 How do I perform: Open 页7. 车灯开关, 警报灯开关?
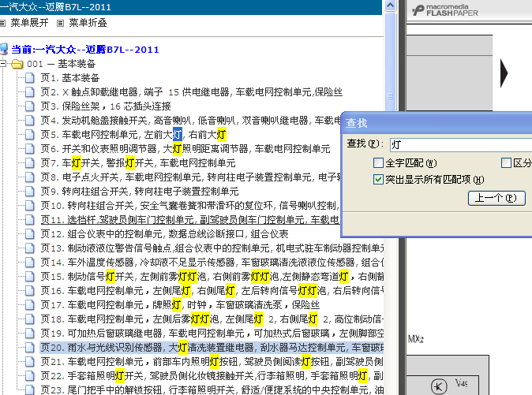(138, 163)
